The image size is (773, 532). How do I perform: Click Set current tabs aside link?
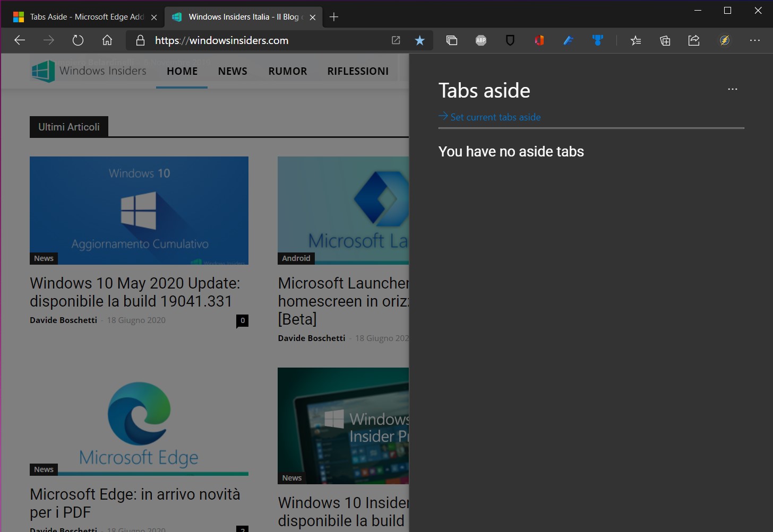(x=489, y=117)
